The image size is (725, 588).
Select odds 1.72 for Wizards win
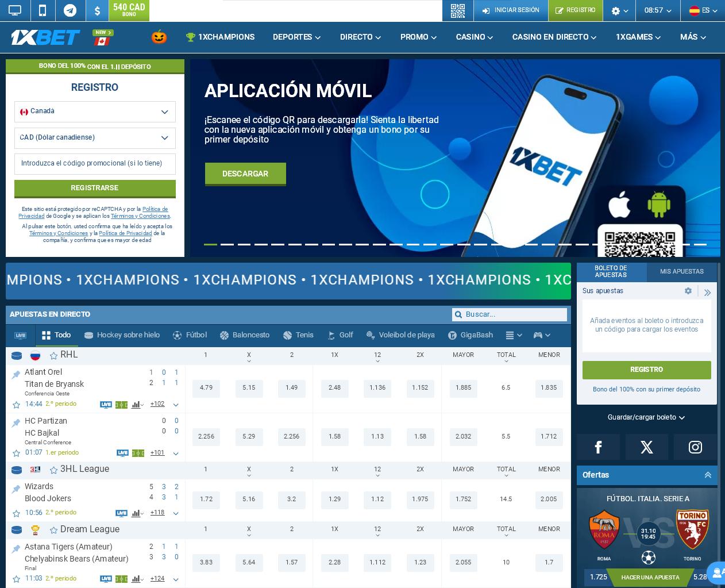[206, 499]
